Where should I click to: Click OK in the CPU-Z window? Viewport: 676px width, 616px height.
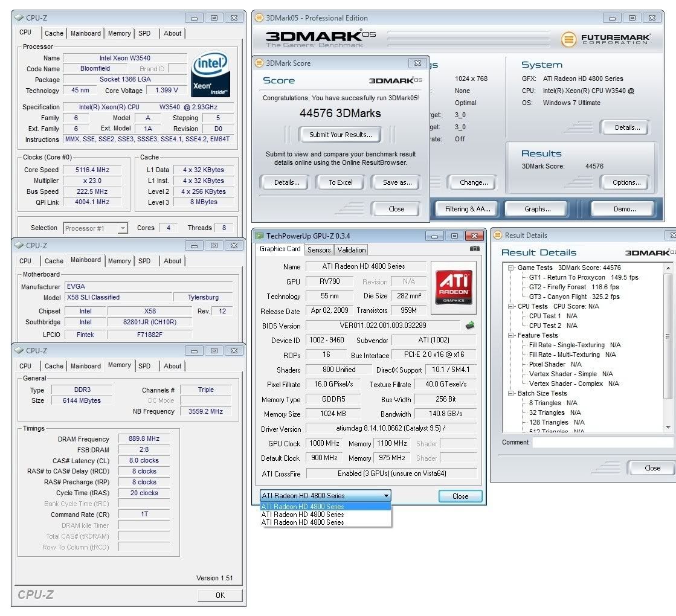[x=220, y=595]
